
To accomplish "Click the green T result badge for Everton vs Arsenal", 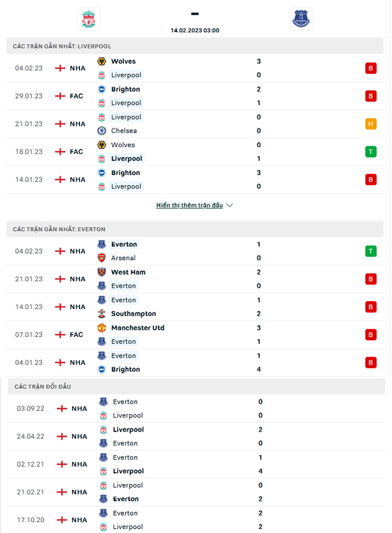I will [371, 251].
